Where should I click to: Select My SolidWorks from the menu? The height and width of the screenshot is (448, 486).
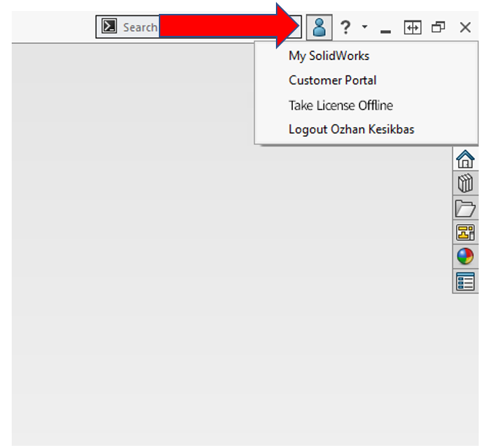pyautogui.click(x=329, y=56)
